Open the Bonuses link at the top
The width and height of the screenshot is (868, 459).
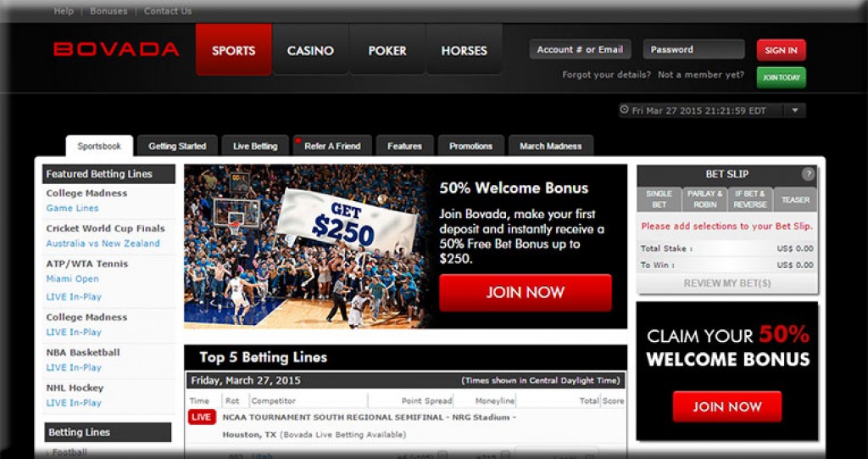click(108, 11)
